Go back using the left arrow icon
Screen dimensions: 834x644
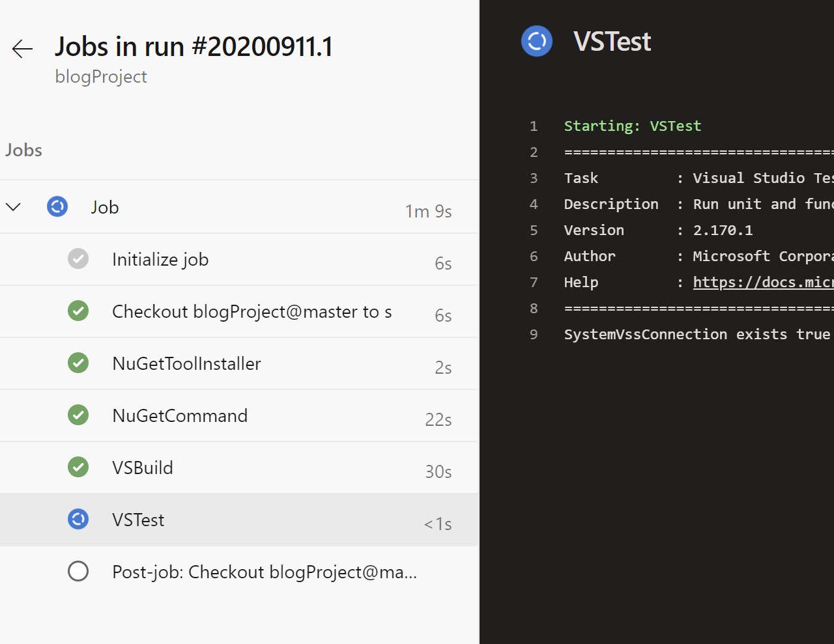coord(22,49)
